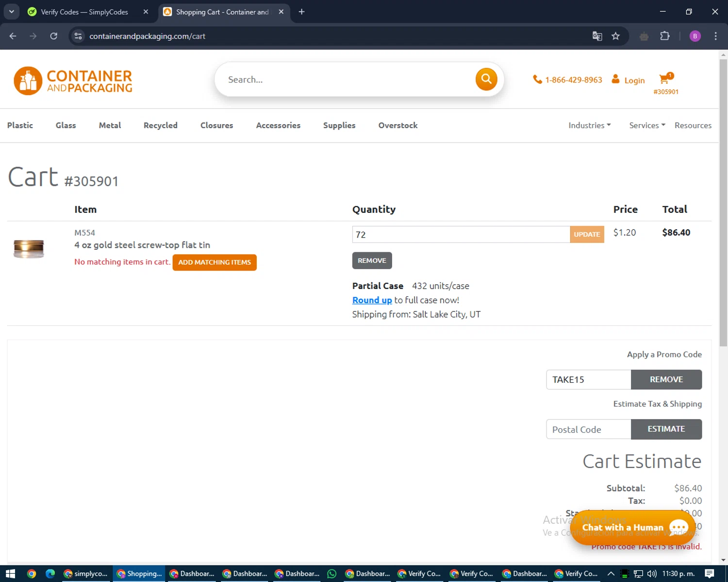Open the Recycled category menu
The image size is (728, 582).
tap(161, 125)
